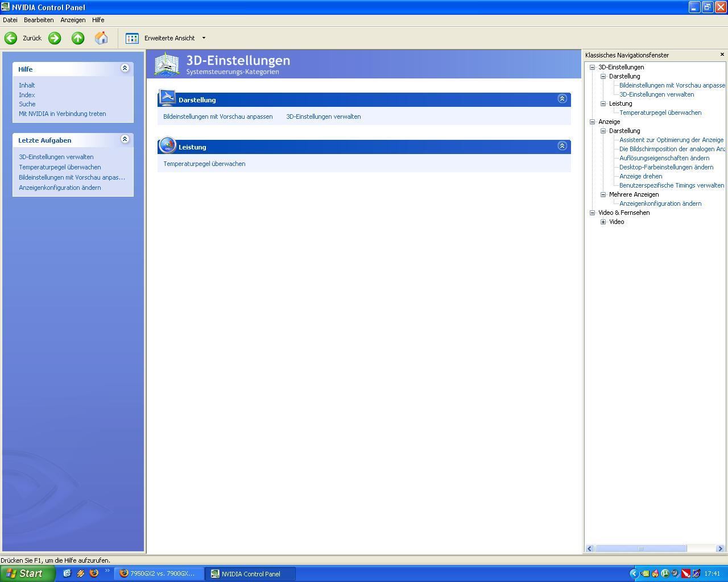Close the Klassisches Navigationsfenster panel
Viewport: 728px width, 582px height.
pos(722,55)
